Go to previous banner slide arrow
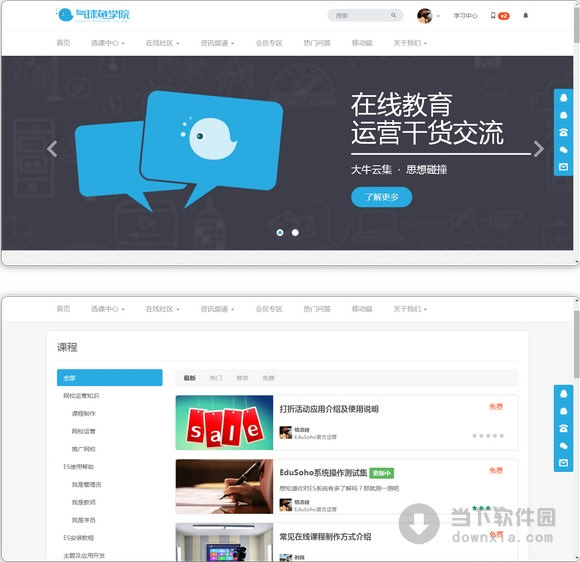The height and width of the screenshot is (562, 580). pyautogui.click(x=52, y=149)
